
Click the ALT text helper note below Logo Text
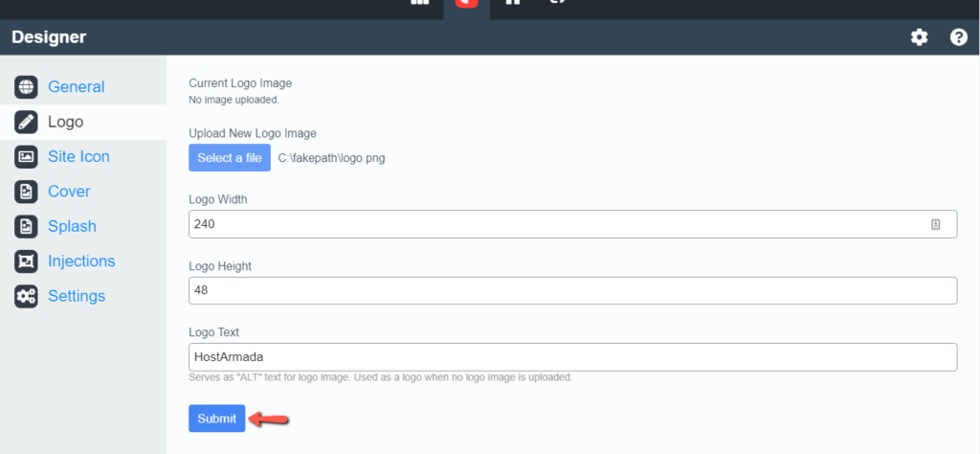(x=381, y=377)
